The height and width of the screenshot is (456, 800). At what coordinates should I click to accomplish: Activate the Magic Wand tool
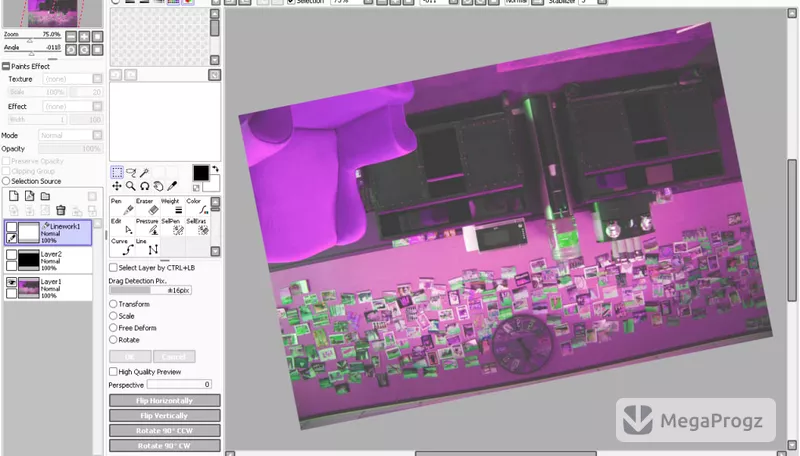[144, 172]
